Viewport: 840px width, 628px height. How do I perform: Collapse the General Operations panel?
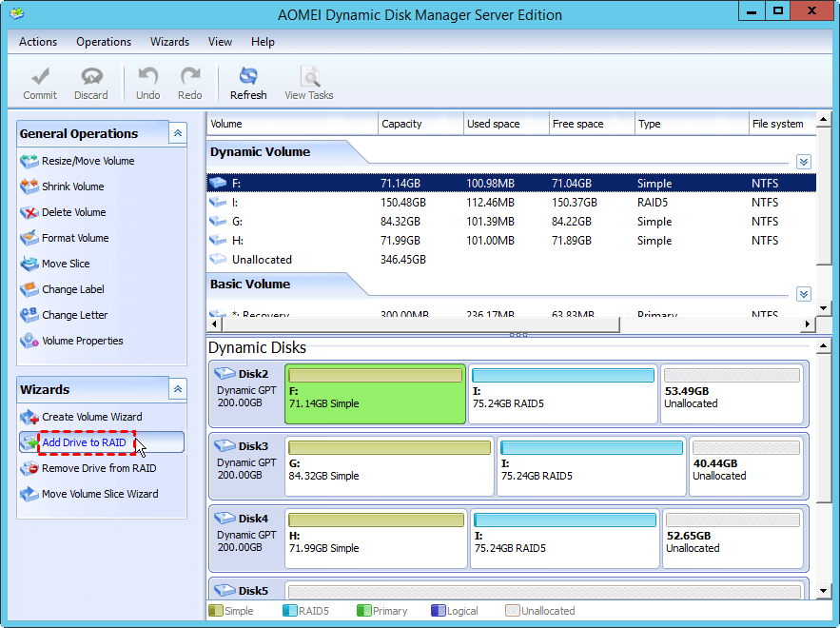click(x=178, y=133)
